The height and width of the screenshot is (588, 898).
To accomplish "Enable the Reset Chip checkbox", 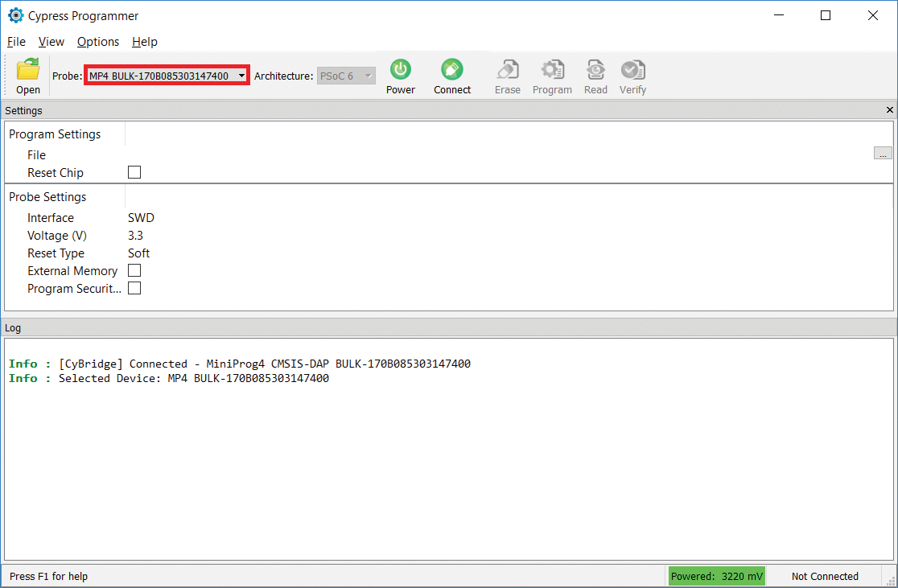I will [134, 172].
